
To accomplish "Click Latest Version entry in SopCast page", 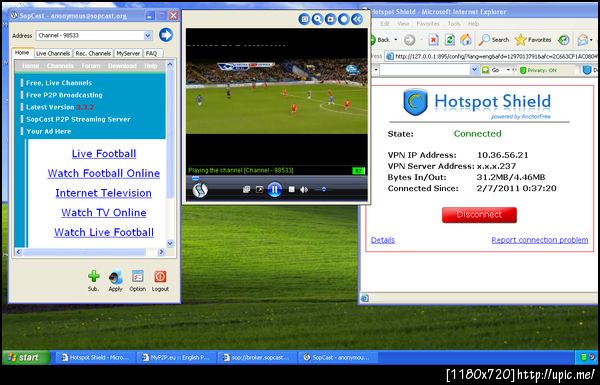I will 60,107.
